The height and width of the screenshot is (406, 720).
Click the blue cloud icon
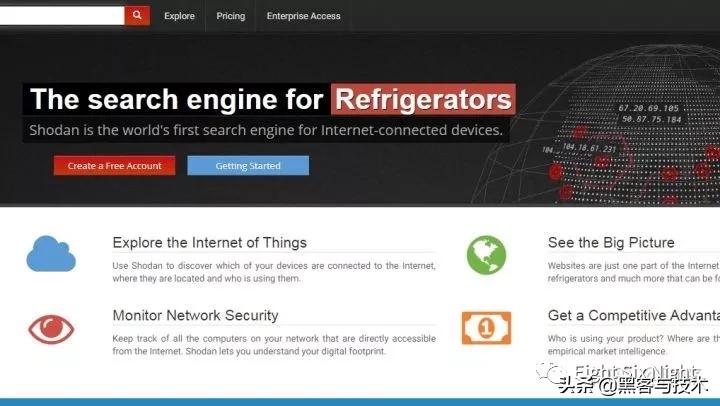click(x=51, y=254)
